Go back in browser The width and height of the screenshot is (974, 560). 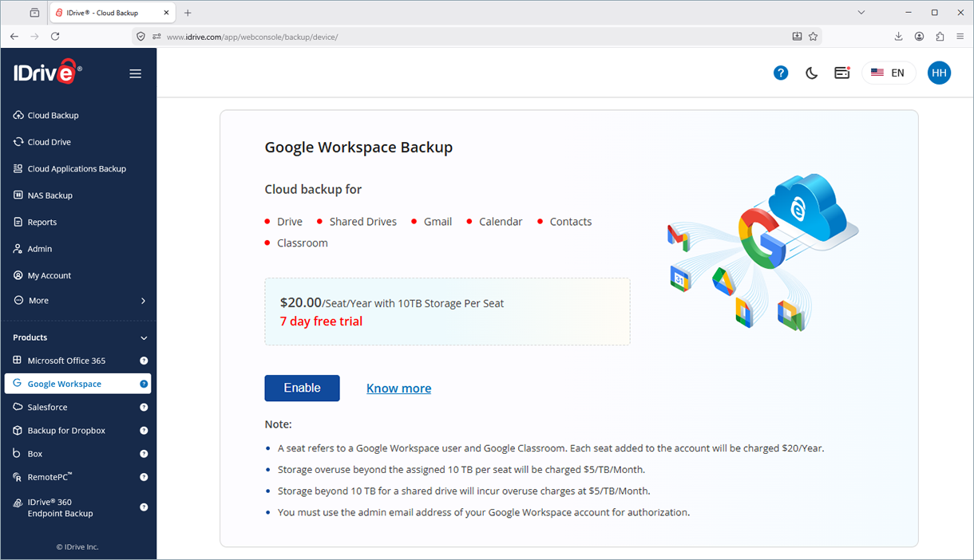[x=14, y=37]
